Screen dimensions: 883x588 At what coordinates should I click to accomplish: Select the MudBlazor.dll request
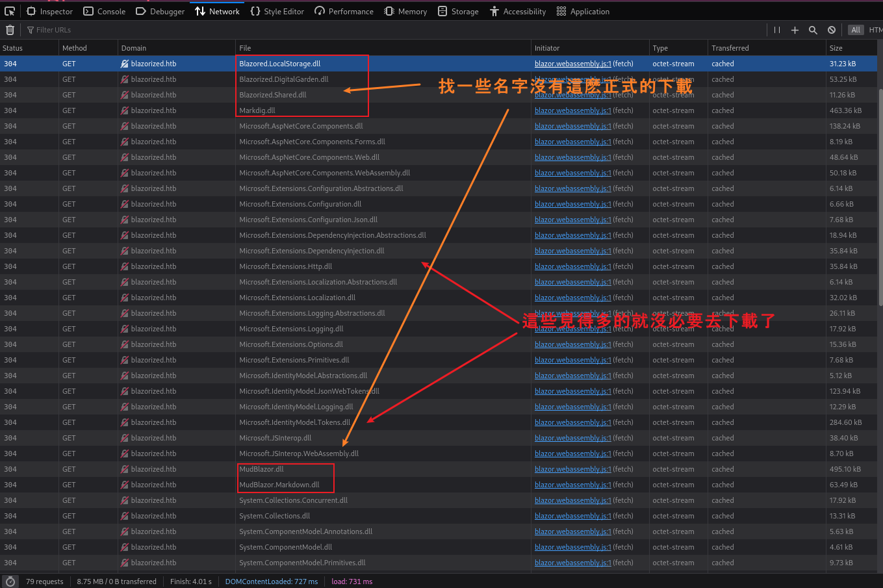(439, 469)
